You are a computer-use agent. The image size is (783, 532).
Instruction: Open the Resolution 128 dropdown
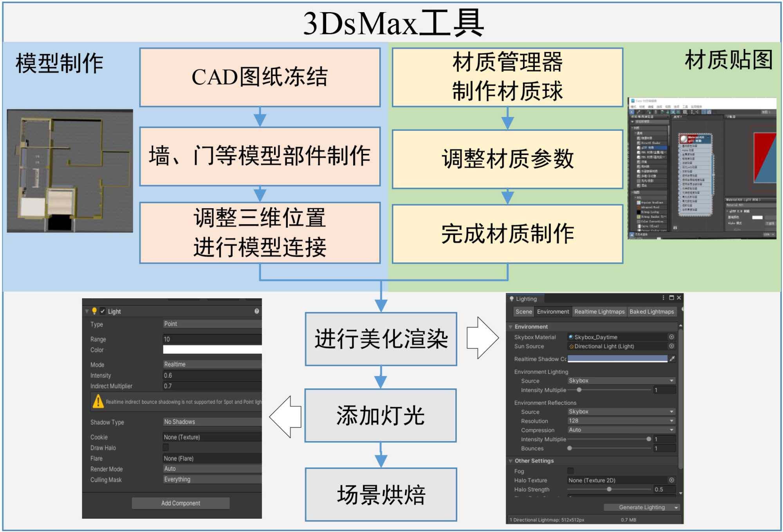coord(621,421)
